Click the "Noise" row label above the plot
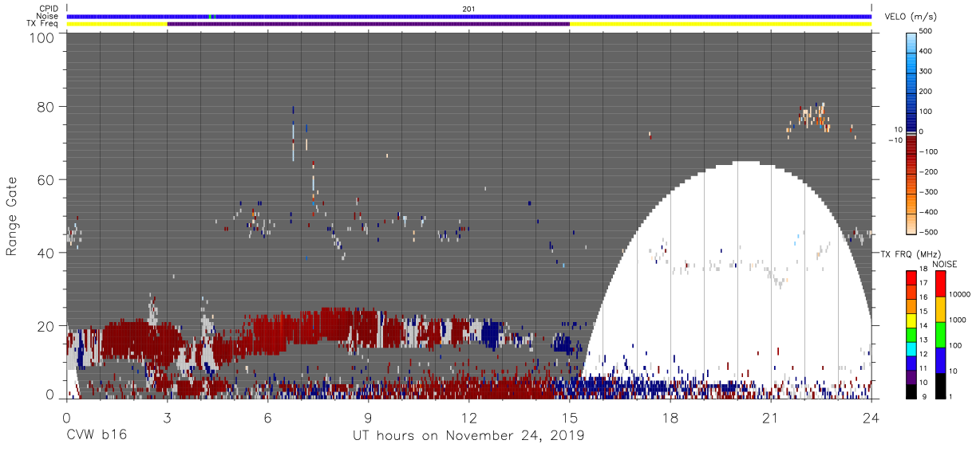 click(49, 16)
